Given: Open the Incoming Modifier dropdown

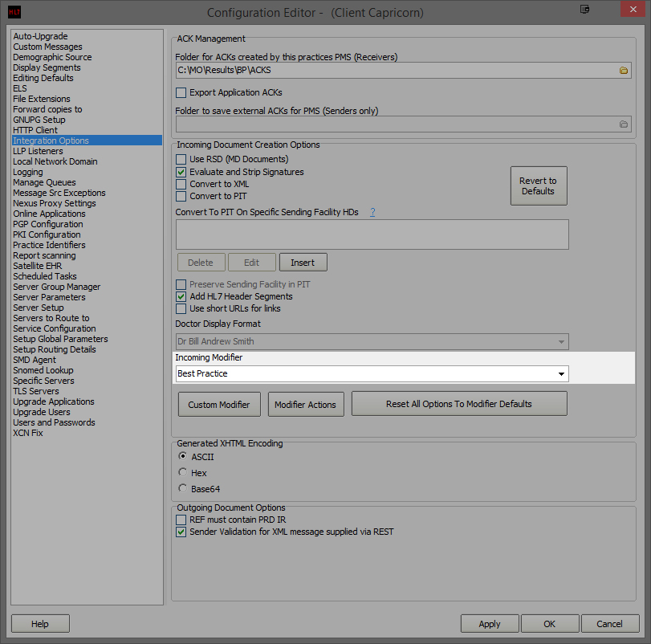Looking at the screenshot, I should tap(560, 374).
